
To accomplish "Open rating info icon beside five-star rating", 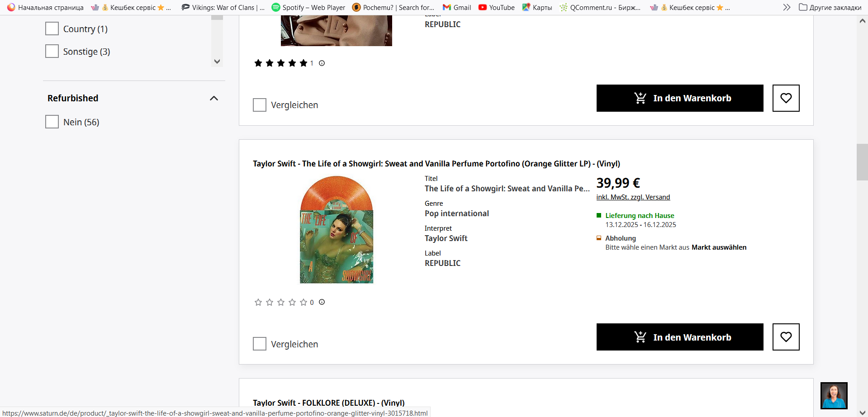I will click(322, 63).
